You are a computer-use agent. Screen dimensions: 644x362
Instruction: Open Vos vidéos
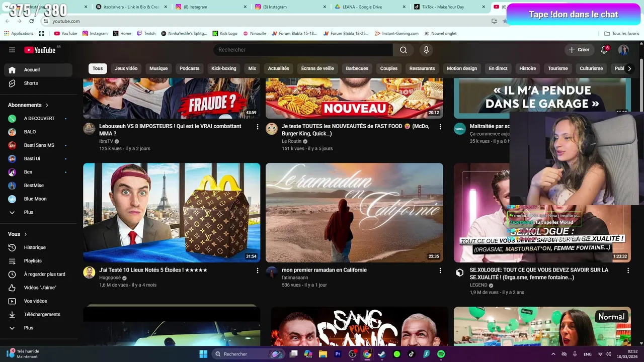pos(38,301)
